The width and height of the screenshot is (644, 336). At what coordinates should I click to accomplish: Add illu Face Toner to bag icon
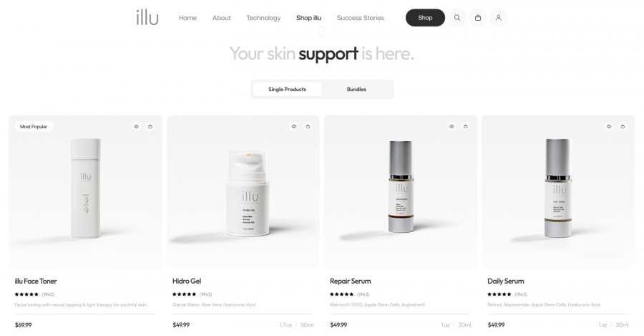pyautogui.click(x=150, y=127)
